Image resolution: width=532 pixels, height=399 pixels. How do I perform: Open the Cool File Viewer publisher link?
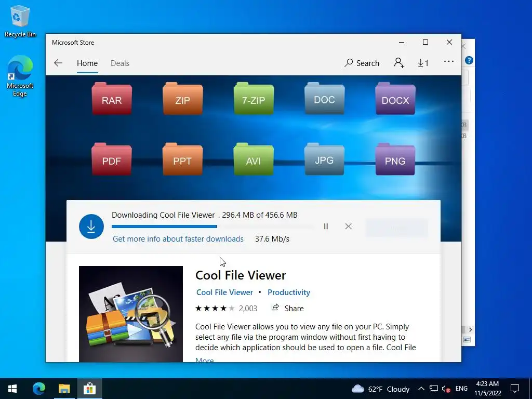pos(224,292)
